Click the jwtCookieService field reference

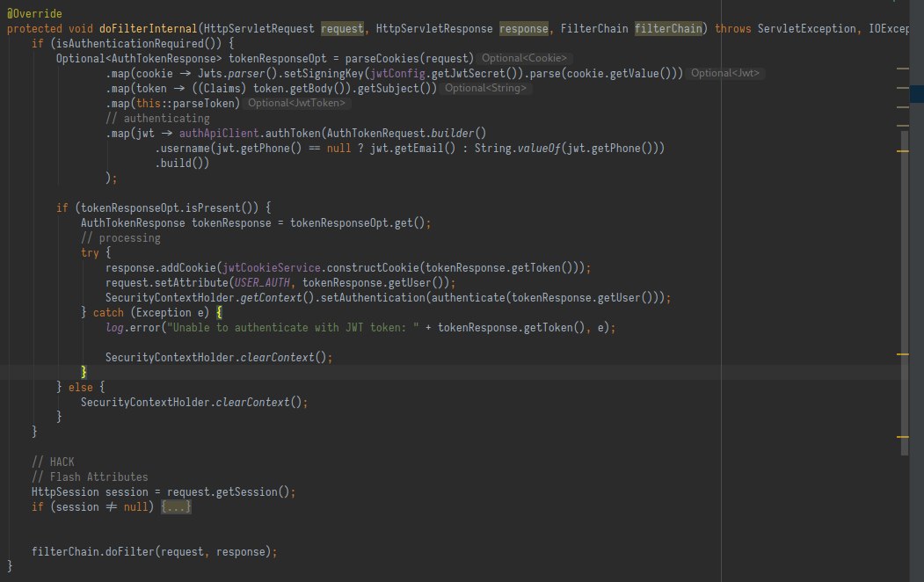pyautogui.click(x=271, y=268)
